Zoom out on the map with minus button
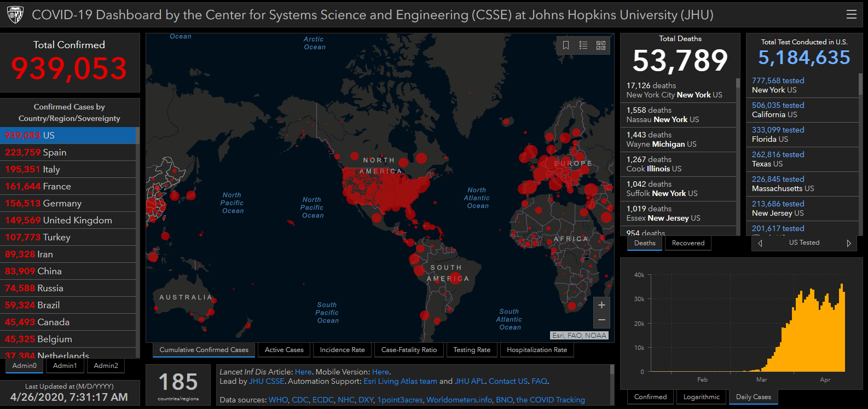 (x=601, y=320)
